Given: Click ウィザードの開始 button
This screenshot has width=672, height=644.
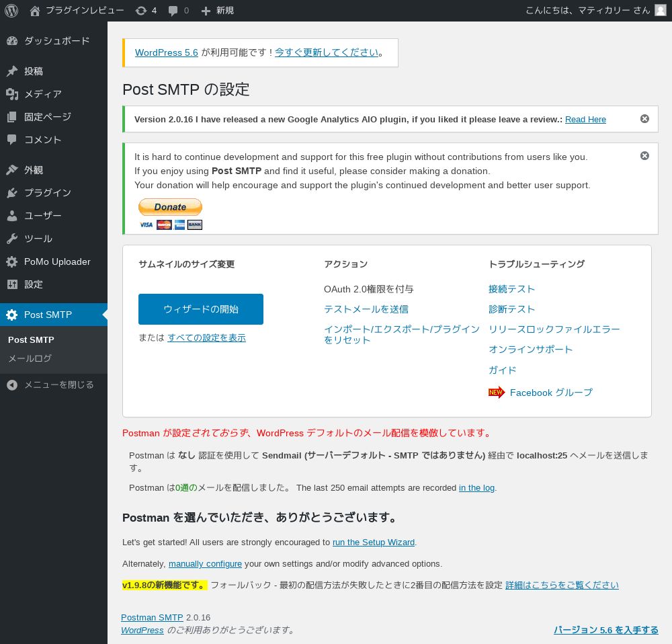Looking at the screenshot, I should pyautogui.click(x=200, y=309).
